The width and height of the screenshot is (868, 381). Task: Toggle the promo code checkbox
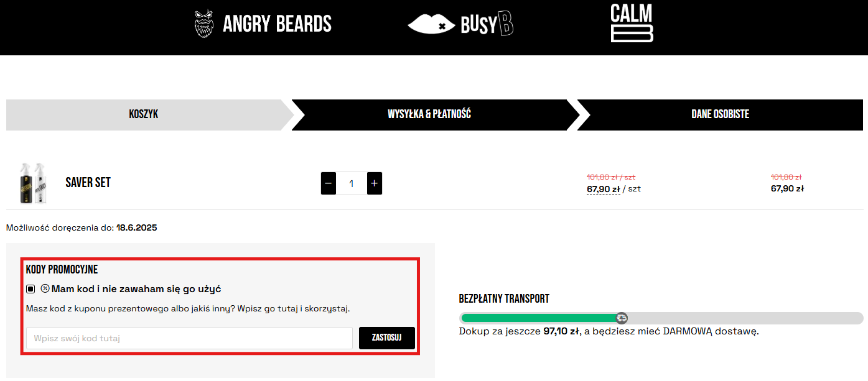tap(30, 289)
